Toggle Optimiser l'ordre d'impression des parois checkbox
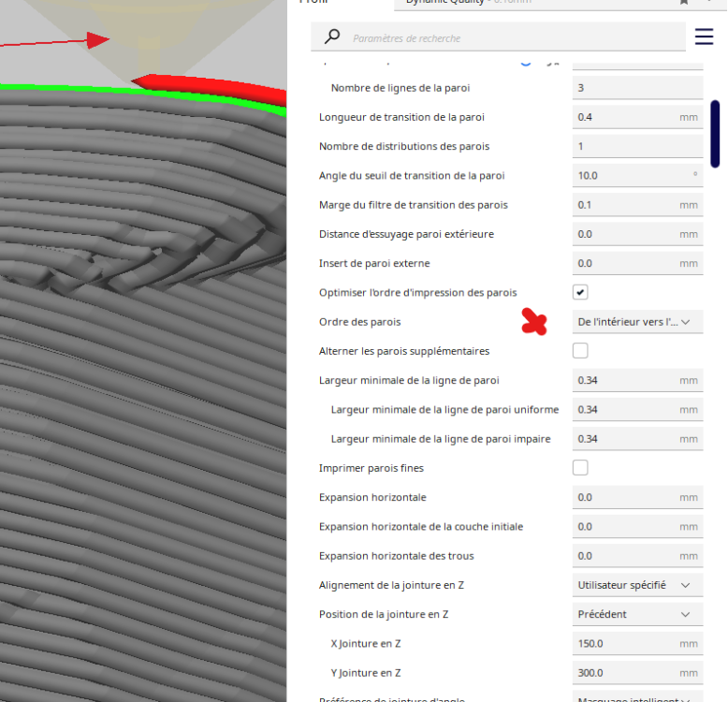The width and height of the screenshot is (728, 702). click(x=580, y=292)
